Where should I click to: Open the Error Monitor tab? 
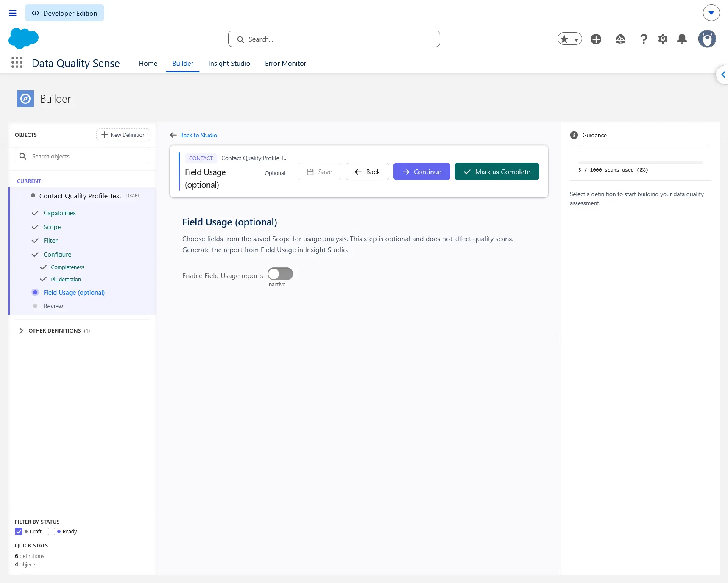(285, 63)
